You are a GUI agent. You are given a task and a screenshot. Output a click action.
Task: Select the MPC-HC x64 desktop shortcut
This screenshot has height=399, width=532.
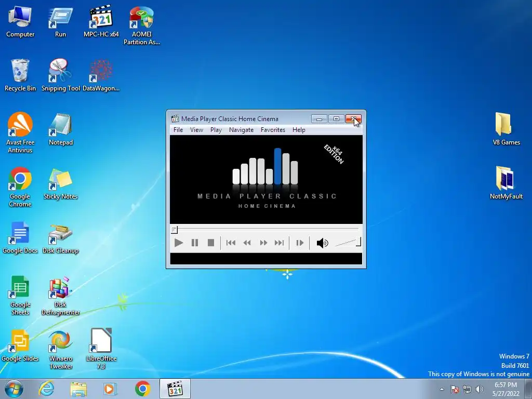tap(101, 22)
